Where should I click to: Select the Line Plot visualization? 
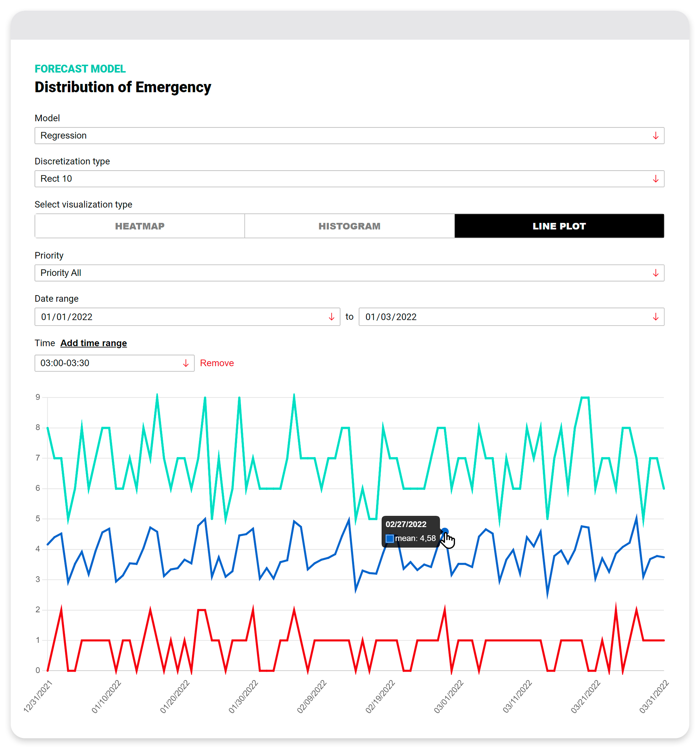coord(559,226)
